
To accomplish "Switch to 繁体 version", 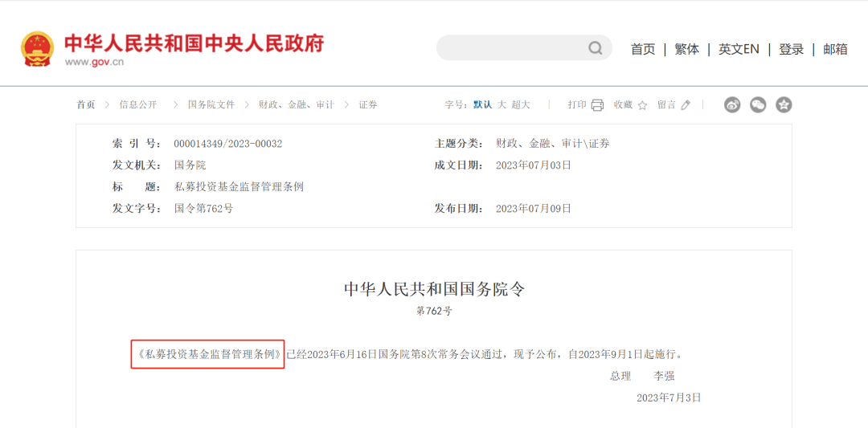I will click(686, 49).
